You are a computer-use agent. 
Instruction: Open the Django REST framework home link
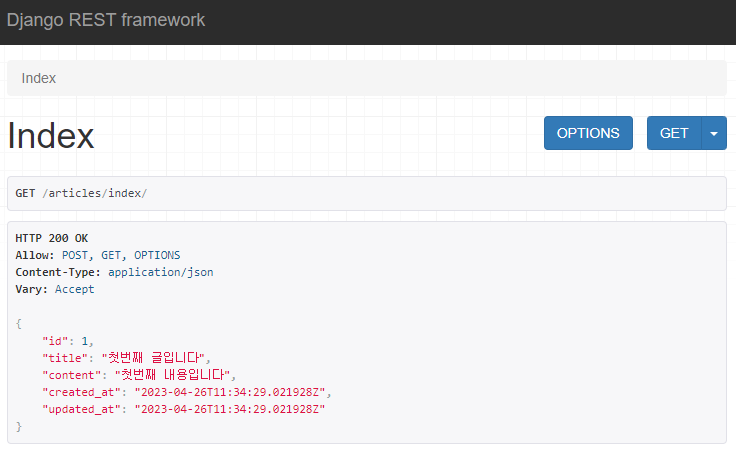106,20
